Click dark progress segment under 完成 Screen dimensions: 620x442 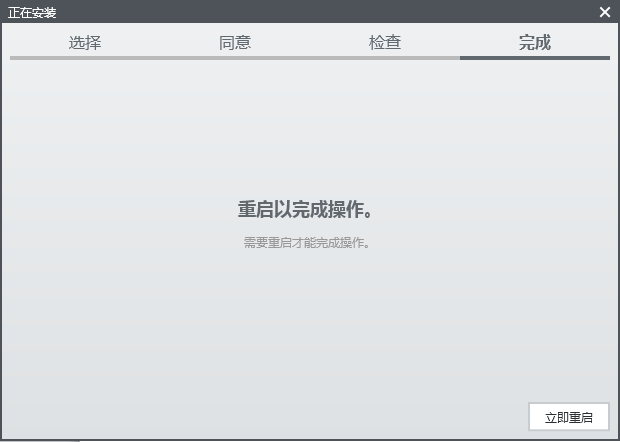[x=535, y=58]
